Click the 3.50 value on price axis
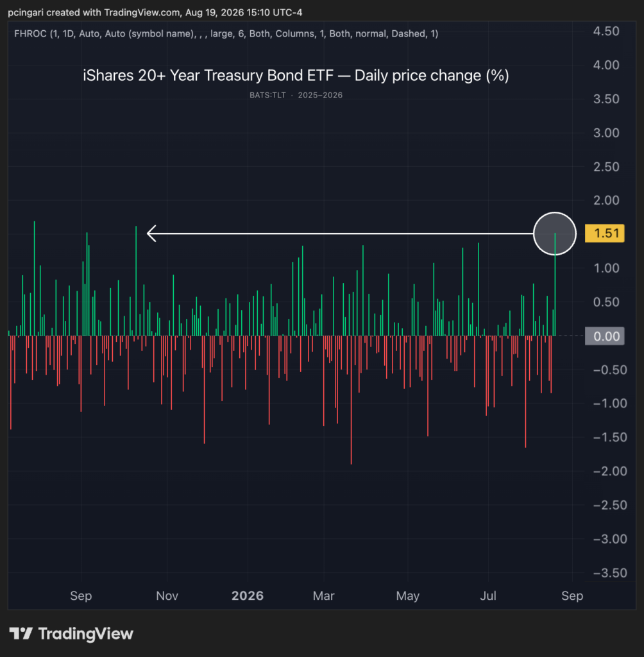This screenshot has width=644, height=657. (606, 99)
